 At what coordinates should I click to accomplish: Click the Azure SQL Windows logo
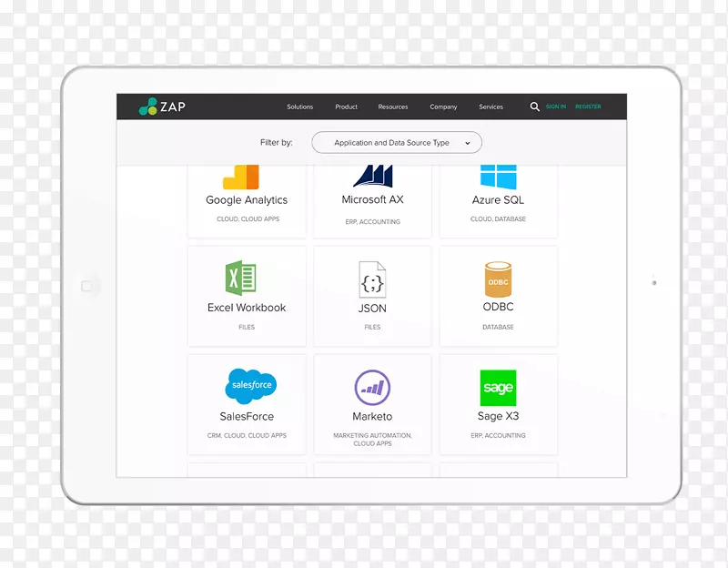498,177
